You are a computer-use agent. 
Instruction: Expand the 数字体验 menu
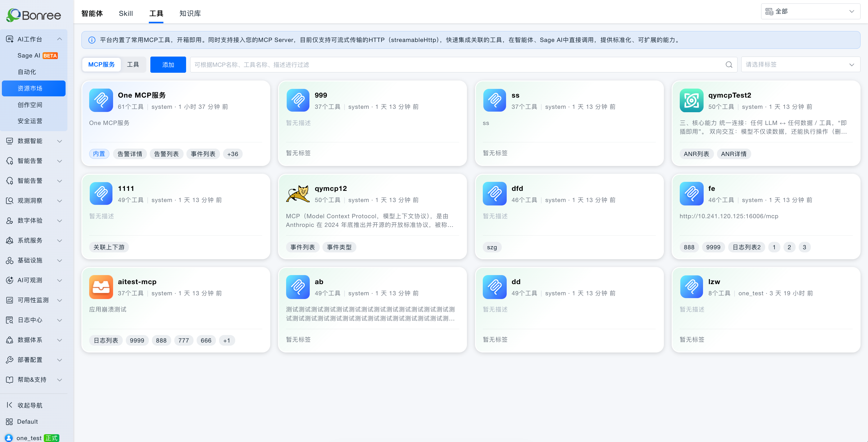click(60, 220)
